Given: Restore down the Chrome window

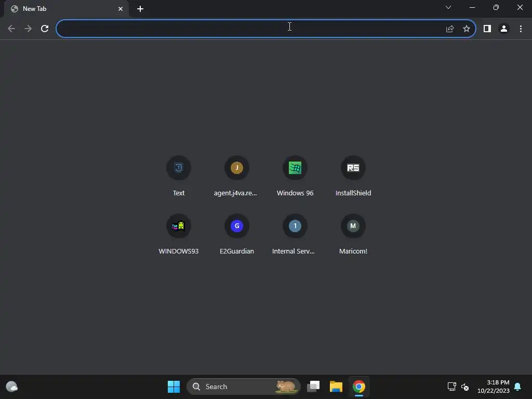Looking at the screenshot, I should click(x=496, y=7).
